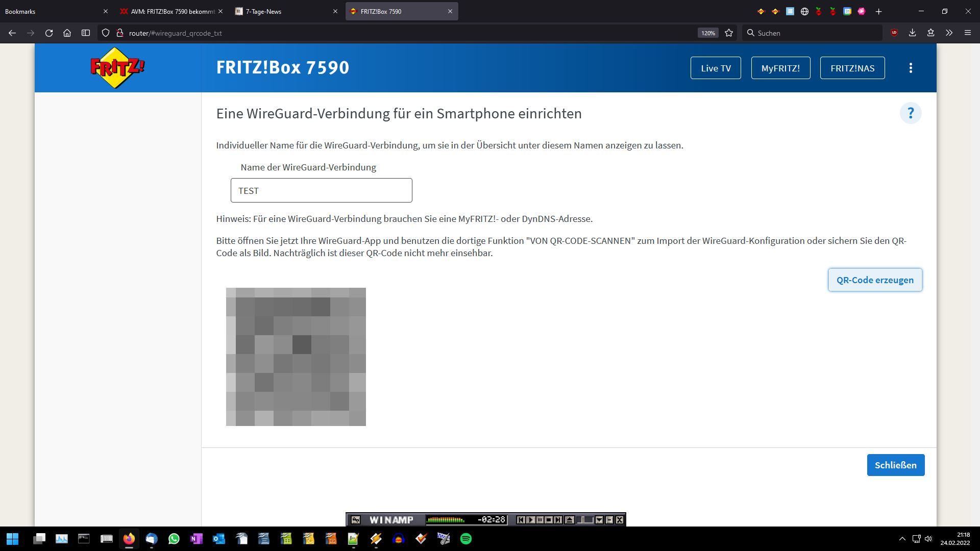The image size is (980, 551).
Task: Go to the browser home page
Action: pos(67,33)
